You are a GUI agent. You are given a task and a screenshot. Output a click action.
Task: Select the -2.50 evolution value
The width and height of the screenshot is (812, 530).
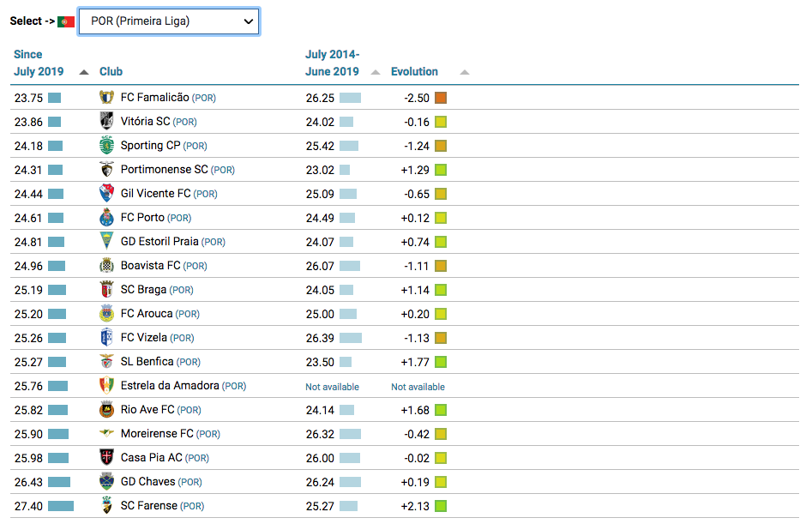[x=417, y=98]
